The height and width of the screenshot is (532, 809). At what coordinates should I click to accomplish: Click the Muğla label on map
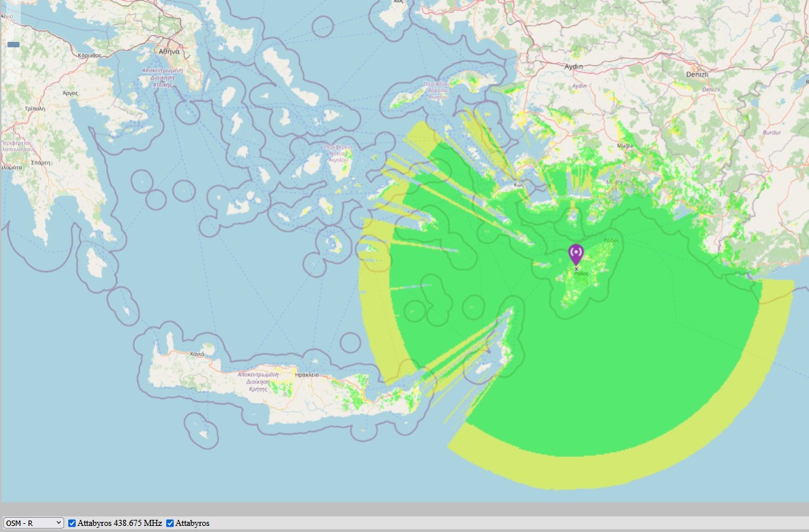click(624, 146)
